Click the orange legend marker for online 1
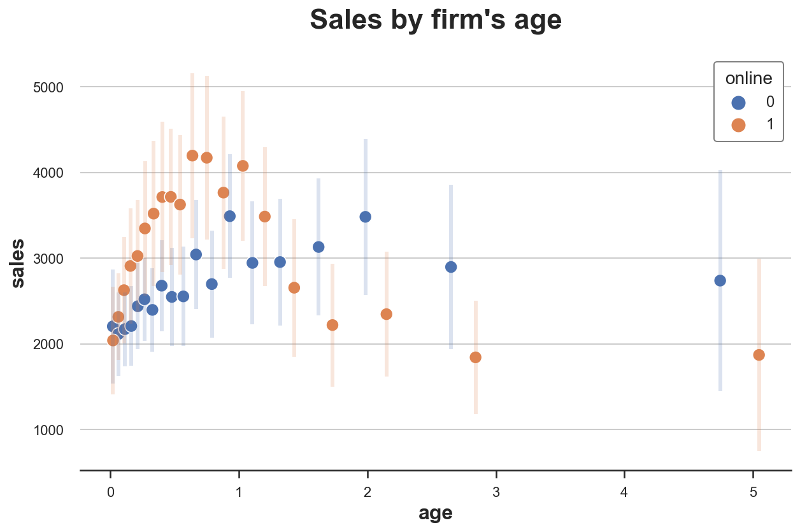This screenshot has height=532, width=800. (739, 125)
